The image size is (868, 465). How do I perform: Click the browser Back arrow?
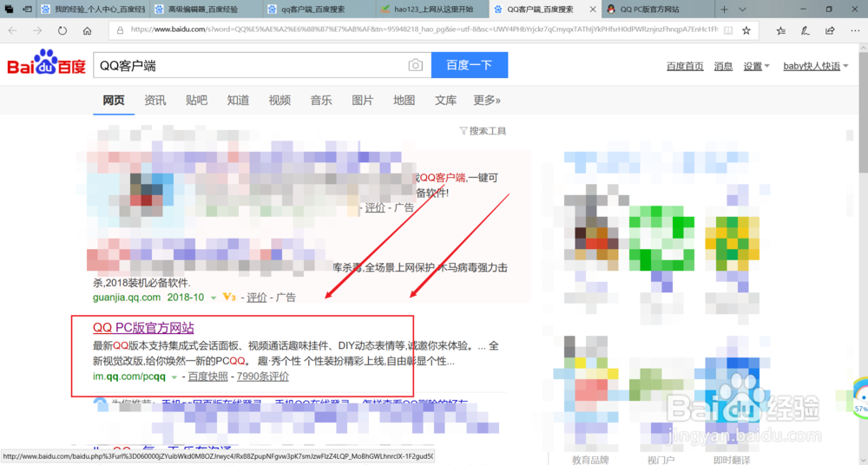(x=13, y=30)
